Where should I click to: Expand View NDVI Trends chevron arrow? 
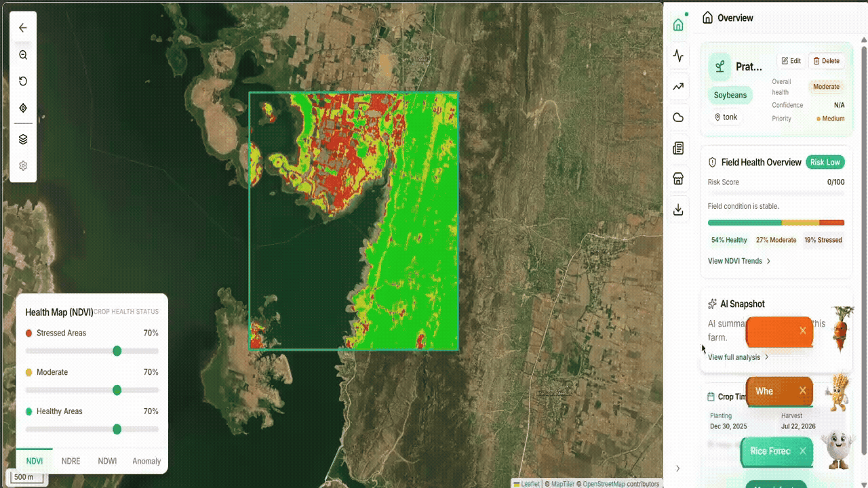(768, 261)
